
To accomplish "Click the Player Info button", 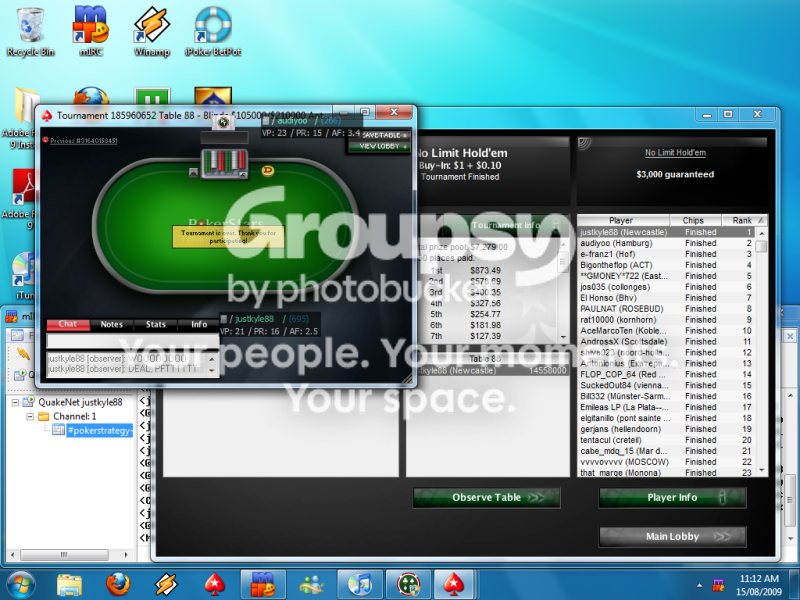I will (672, 497).
